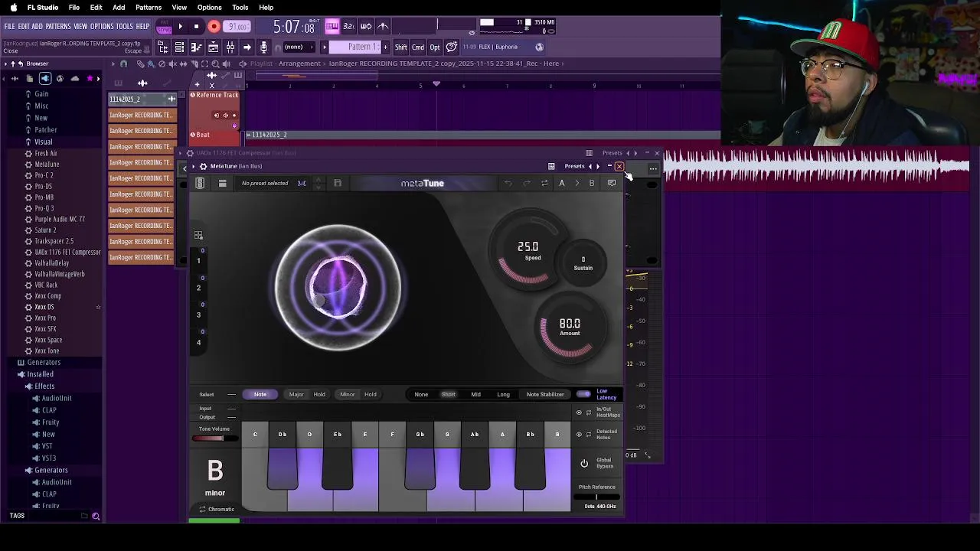Open the Tools menu in menu bar
This screenshot has height=551, width=980.
point(240,8)
